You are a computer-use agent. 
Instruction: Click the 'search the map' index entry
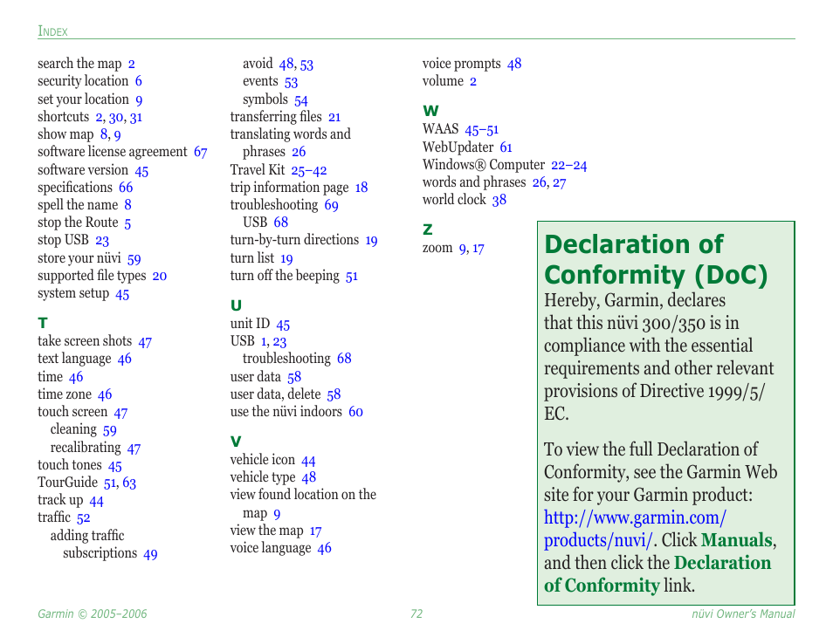pos(79,64)
